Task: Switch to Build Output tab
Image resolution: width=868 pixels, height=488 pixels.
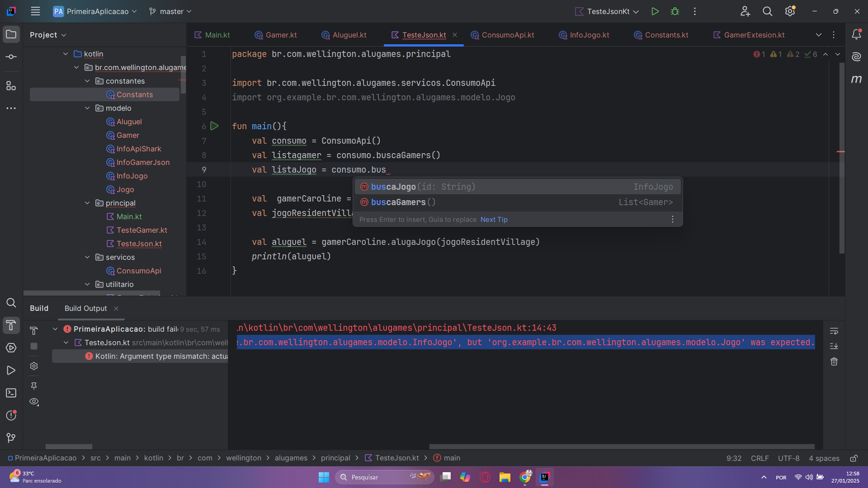Action: [x=85, y=307]
